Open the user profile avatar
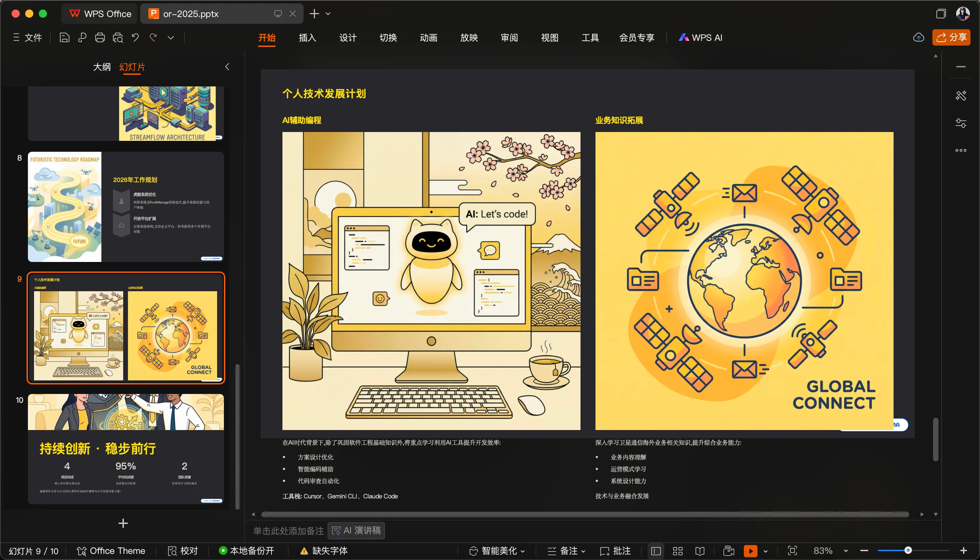This screenshot has height=560, width=980. [x=963, y=14]
